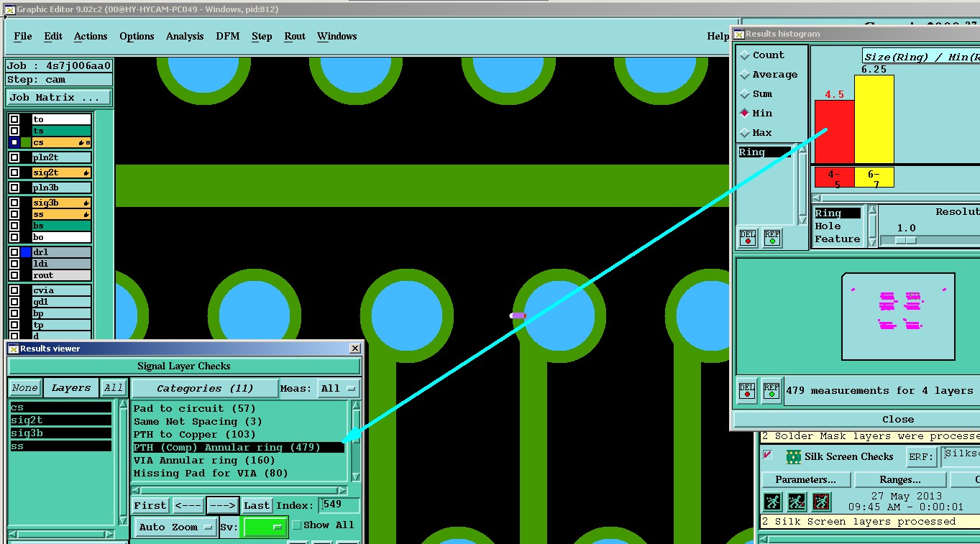The height and width of the screenshot is (544, 980).
Task: Click the Ranges... button
Action: click(900, 479)
